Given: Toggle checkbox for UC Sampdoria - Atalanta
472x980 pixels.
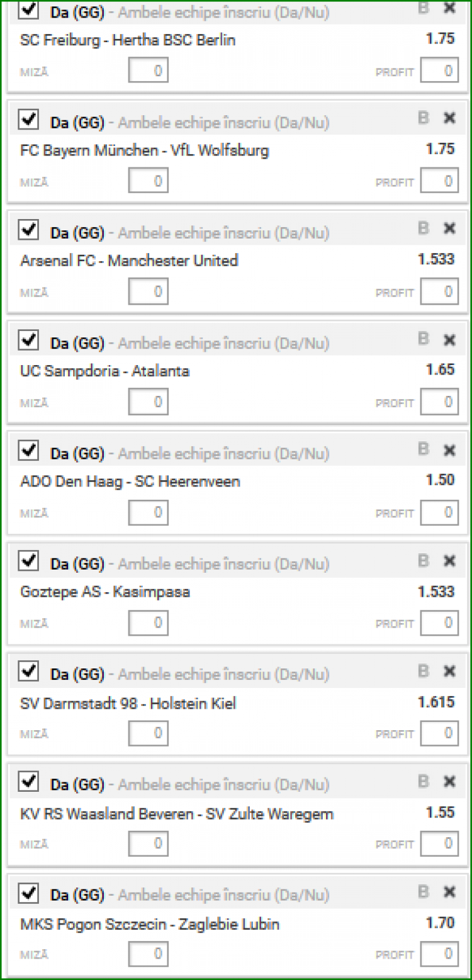Looking at the screenshot, I should click(29, 341).
